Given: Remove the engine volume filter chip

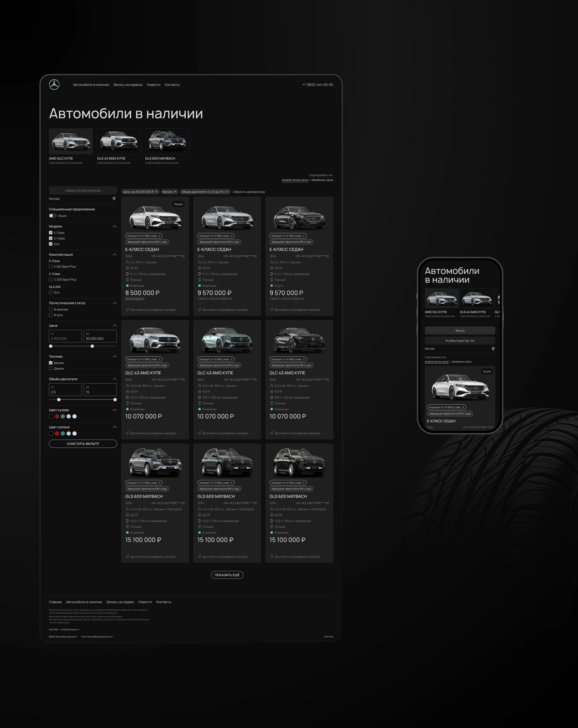Looking at the screenshot, I should [228, 192].
